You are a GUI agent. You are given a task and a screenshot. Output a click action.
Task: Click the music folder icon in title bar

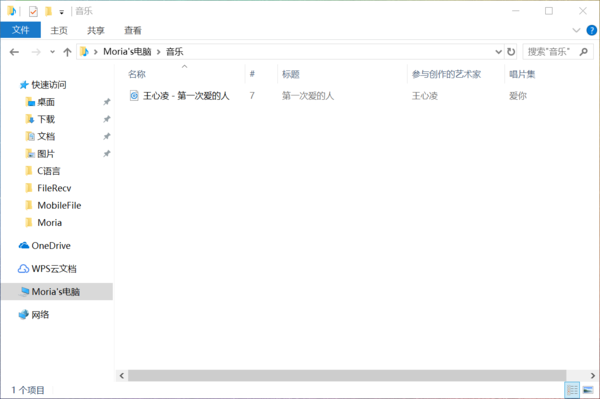pos(11,11)
